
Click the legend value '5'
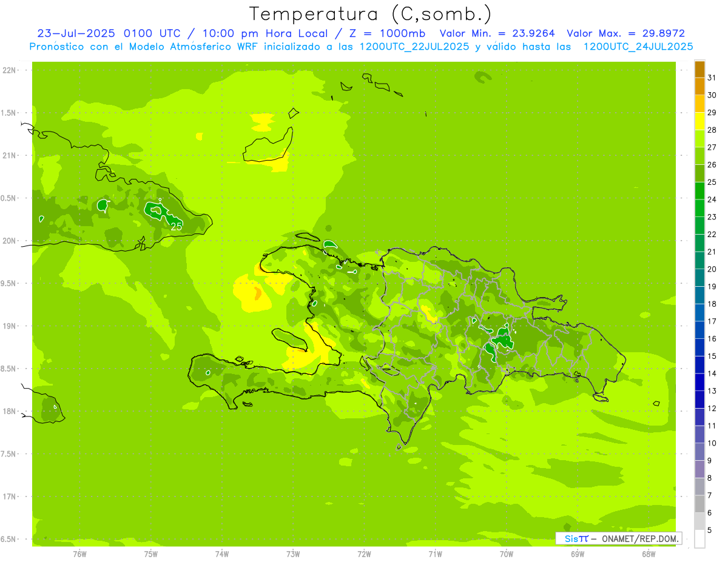709,530
